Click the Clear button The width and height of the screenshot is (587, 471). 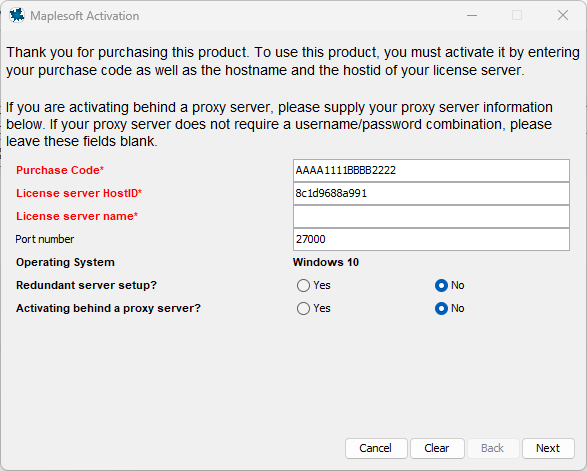pos(437,448)
